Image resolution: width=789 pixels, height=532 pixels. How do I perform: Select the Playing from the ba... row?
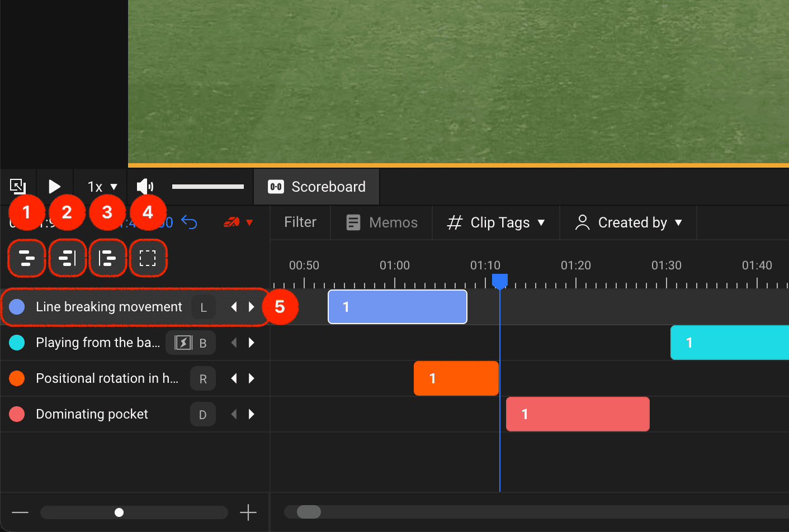[x=135, y=343]
